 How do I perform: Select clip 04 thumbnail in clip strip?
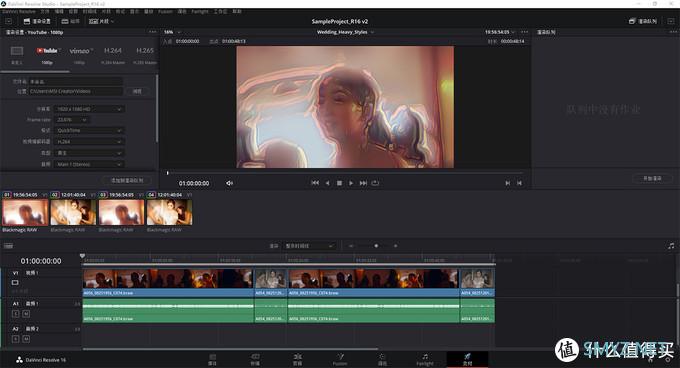point(169,212)
